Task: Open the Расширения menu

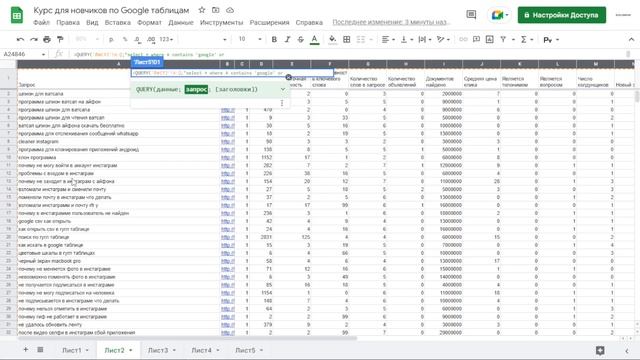Action: [x=269, y=22]
